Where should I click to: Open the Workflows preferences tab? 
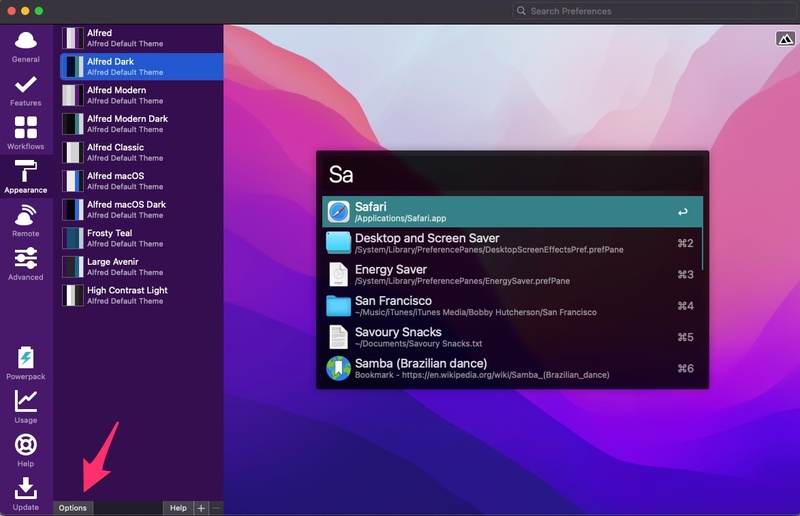click(26, 134)
